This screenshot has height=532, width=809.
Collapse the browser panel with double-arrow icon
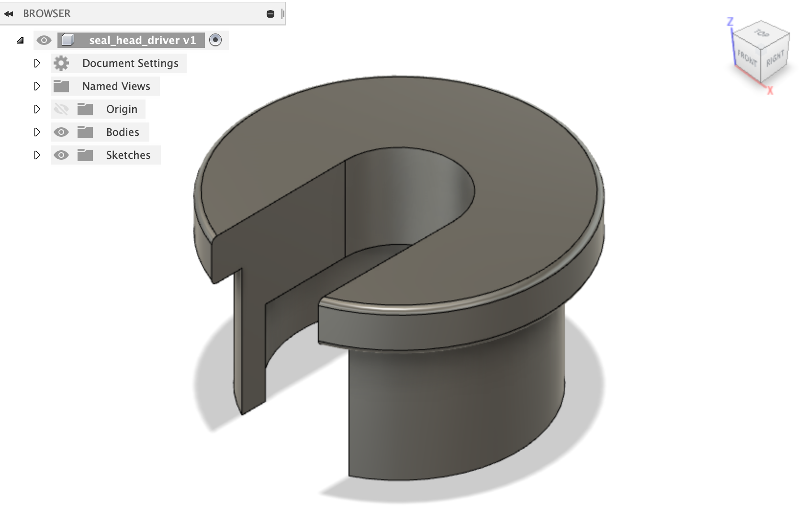pos(8,14)
